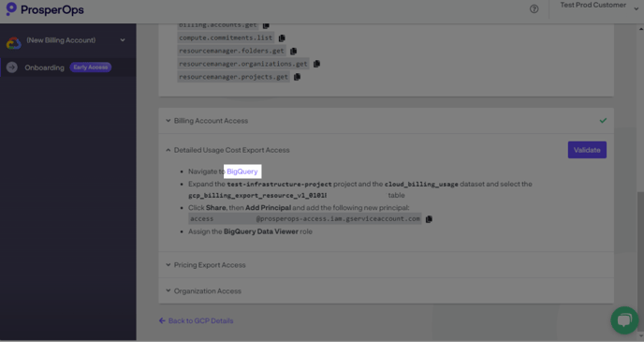
Task: Open the BigQuery link
Action: point(242,171)
